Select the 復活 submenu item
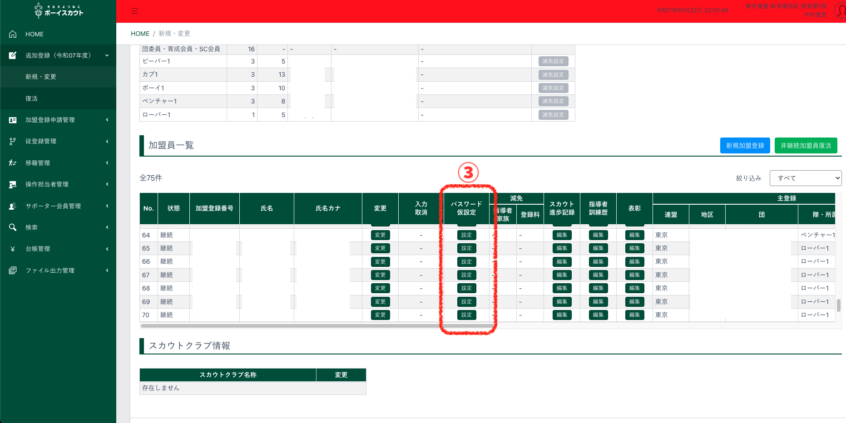This screenshot has width=846, height=423. [32, 98]
